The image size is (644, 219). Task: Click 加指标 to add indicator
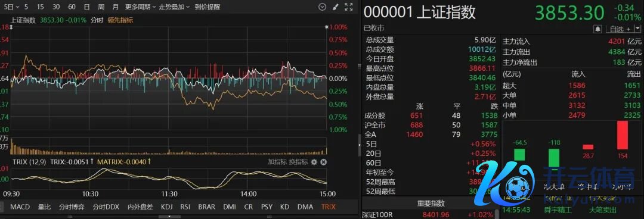coord(277,162)
